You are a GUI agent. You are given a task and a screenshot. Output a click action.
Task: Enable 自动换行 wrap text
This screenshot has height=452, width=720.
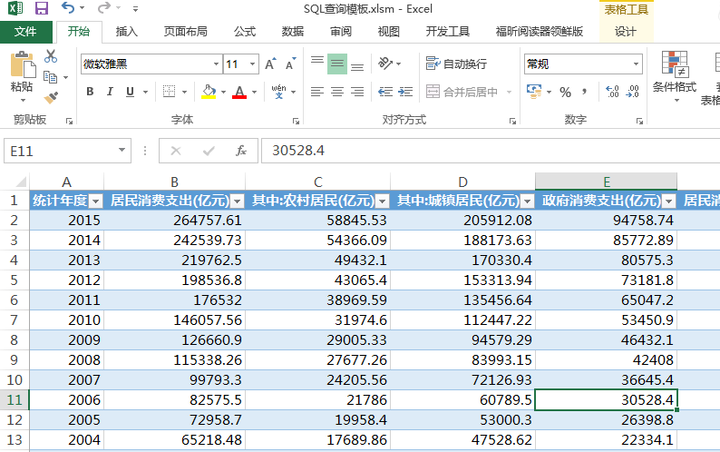456,64
